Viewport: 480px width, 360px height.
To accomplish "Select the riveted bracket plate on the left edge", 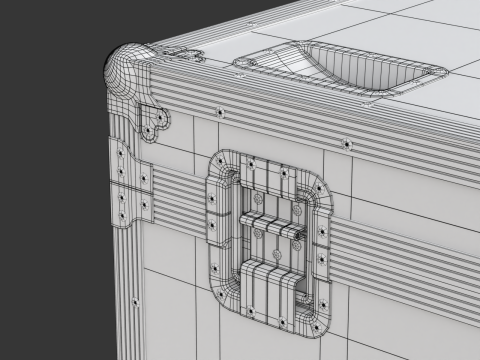I will point(132,183).
